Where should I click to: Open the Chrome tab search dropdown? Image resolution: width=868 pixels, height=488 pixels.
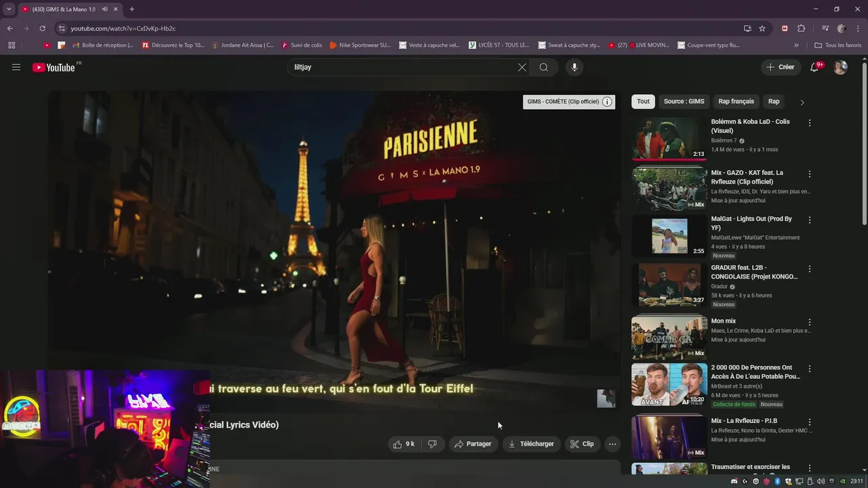click(x=9, y=9)
